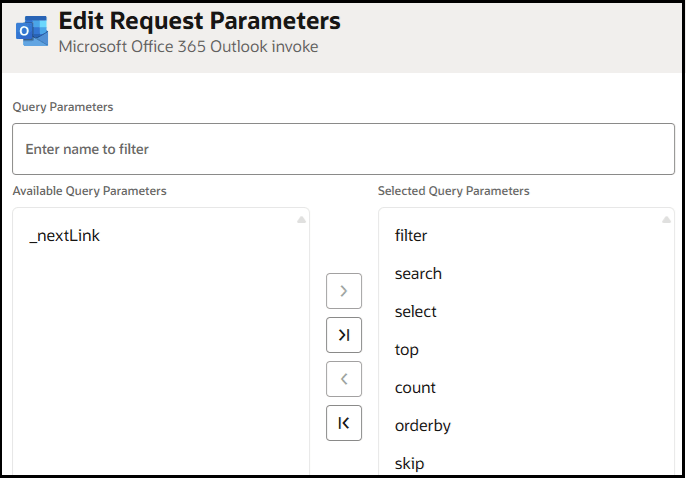Remove selected parameter from Selected list

pyautogui.click(x=344, y=379)
